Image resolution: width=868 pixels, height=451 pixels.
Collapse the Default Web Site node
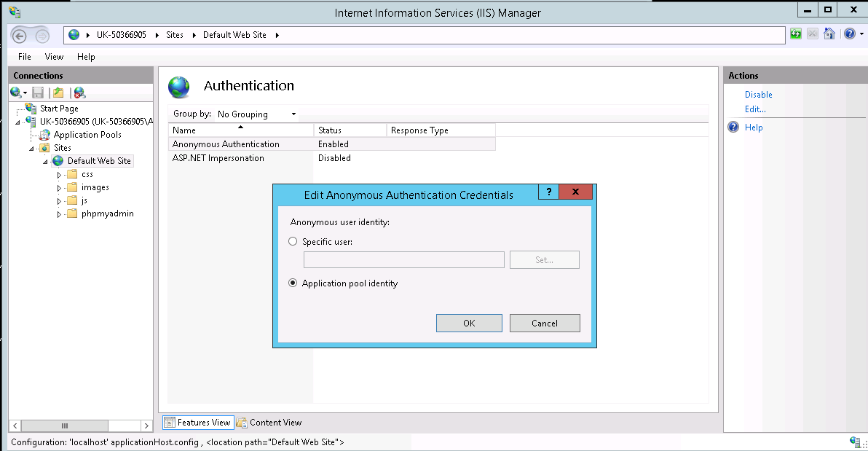(45, 162)
